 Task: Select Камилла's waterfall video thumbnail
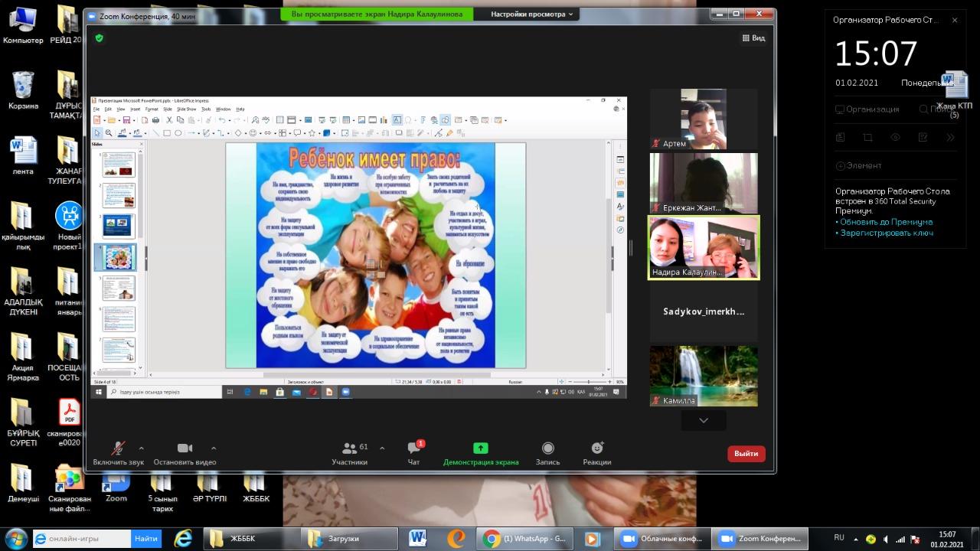tap(704, 375)
